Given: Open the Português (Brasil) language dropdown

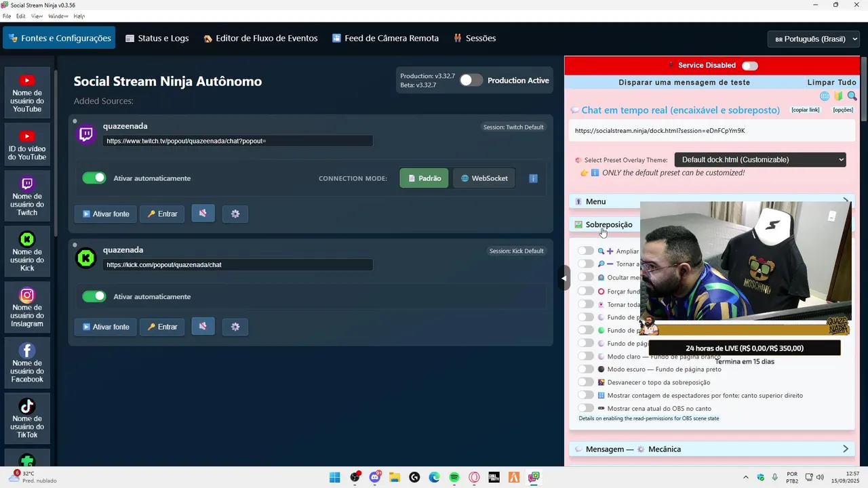Looking at the screenshot, I should tap(814, 39).
